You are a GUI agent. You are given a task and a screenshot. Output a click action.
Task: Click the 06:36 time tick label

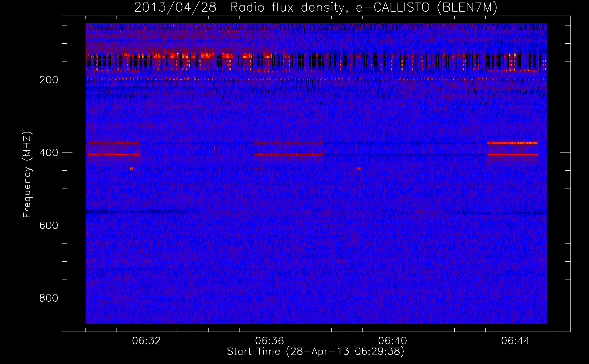tap(270, 341)
